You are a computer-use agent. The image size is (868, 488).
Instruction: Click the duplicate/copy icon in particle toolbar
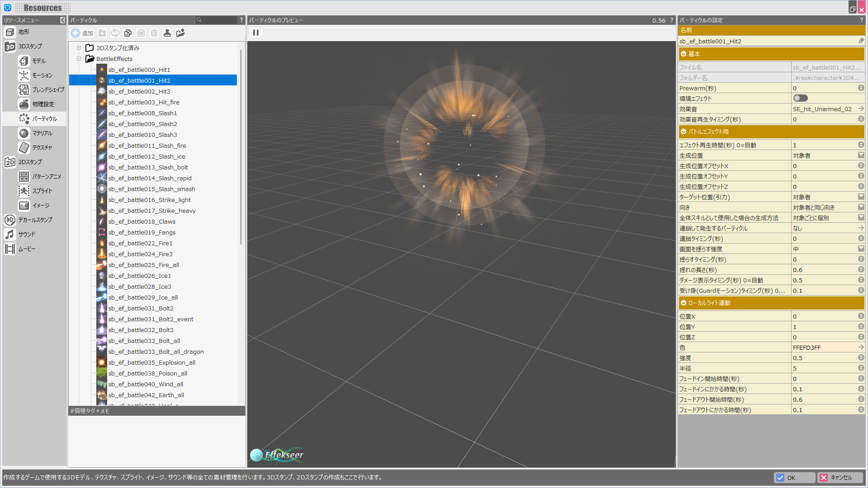coord(128,33)
